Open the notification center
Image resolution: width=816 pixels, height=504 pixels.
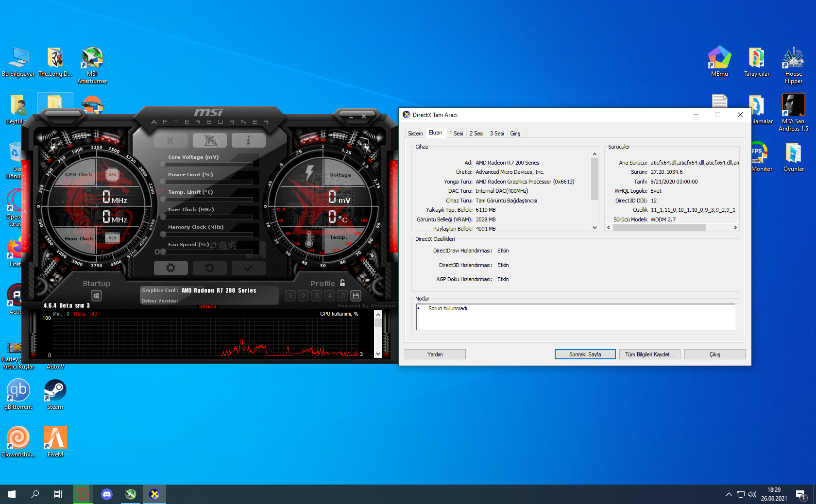click(800, 495)
